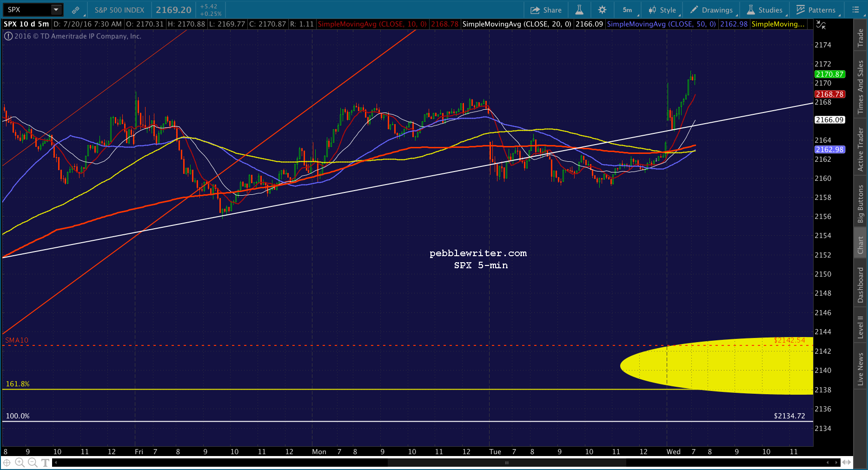Select the crosshair pan tool icon

[7, 462]
